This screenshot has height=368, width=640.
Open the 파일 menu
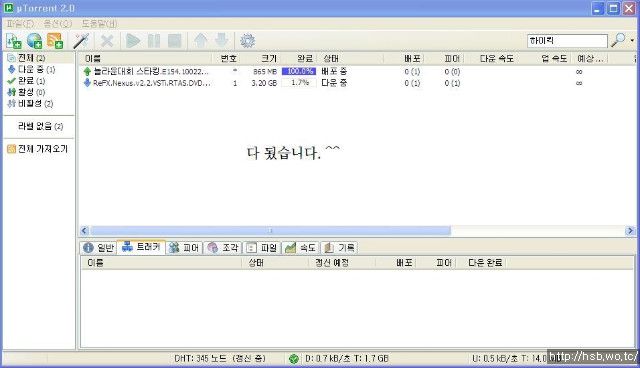(x=20, y=24)
